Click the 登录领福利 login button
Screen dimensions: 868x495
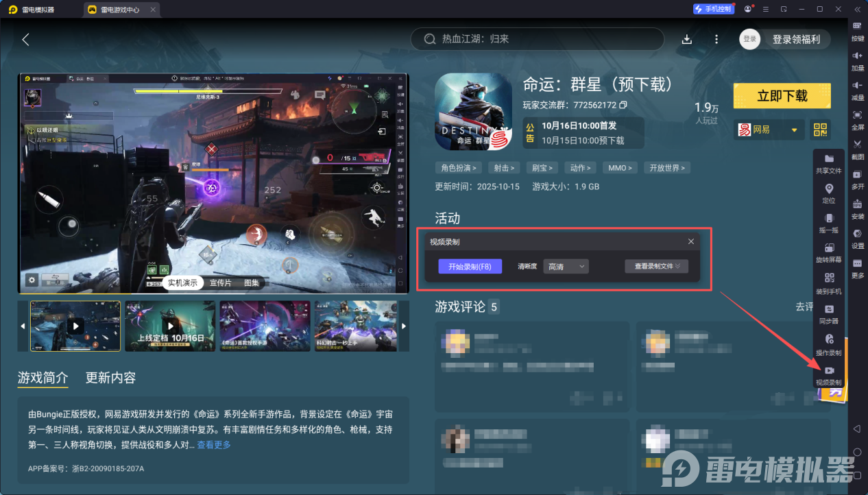click(x=796, y=39)
